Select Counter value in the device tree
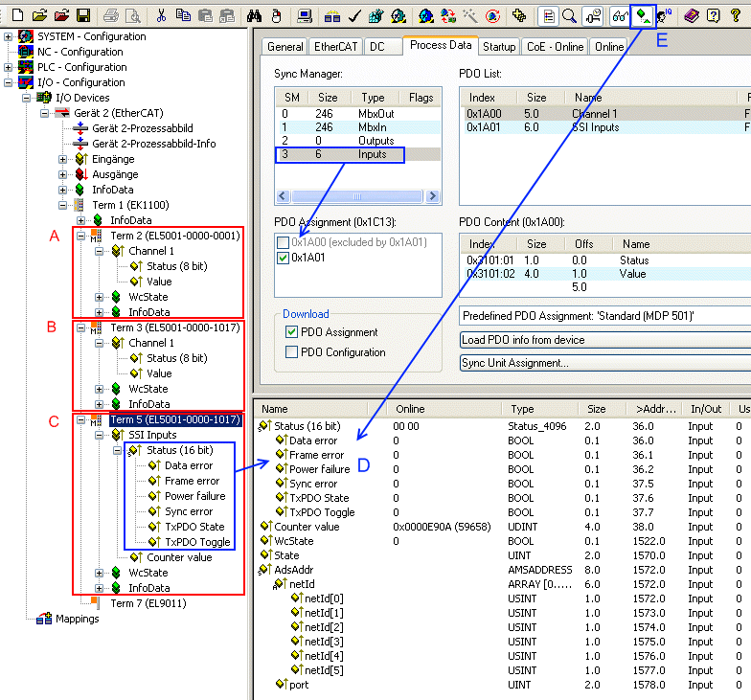Image resolution: width=751 pixels, height=700 pixels. tap(179, 557)
